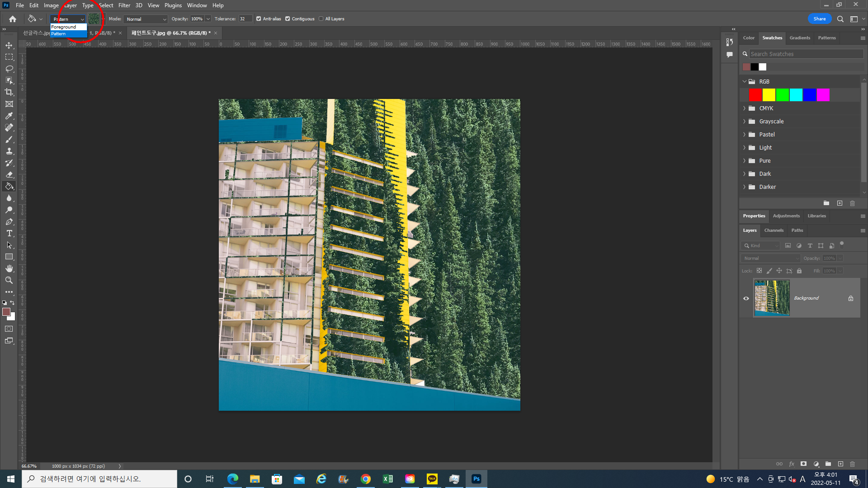Select the Hand tool
Image resolution: width=868 pixels, height=488 pixels.
9,268
